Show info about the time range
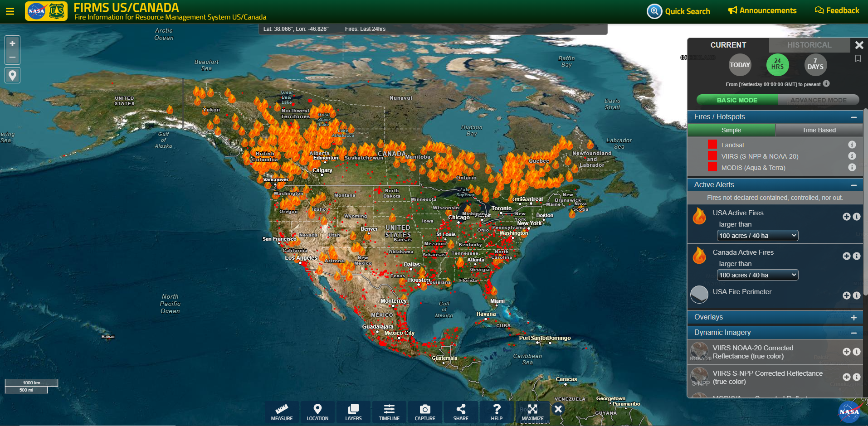The width and height of the screenshot is (868, 426). tap(826, 83)
